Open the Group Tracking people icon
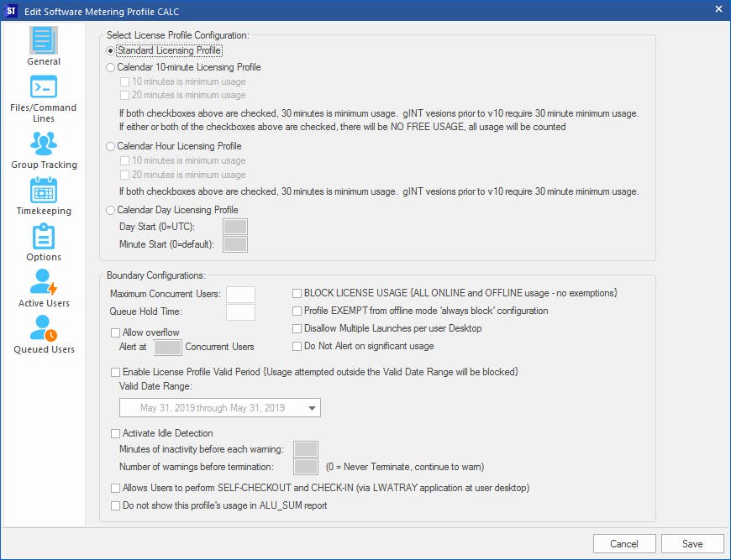Screen dimensions: 731x560 (44, 144)
